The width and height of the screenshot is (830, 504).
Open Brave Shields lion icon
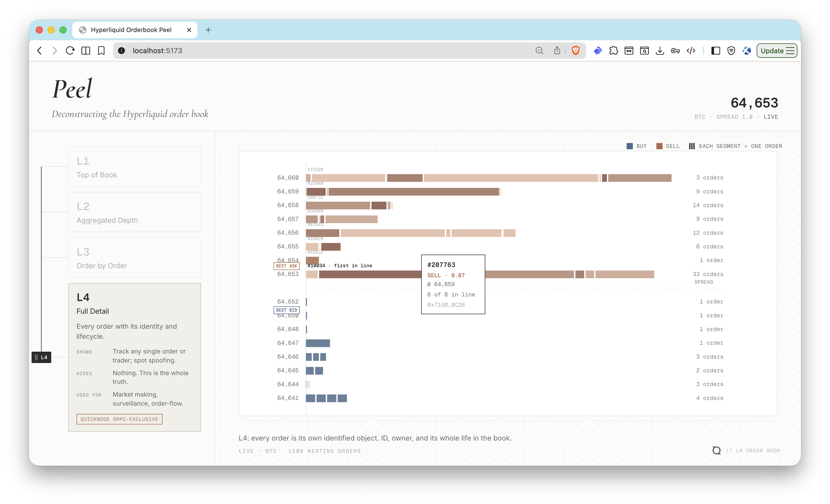(576, 51)
